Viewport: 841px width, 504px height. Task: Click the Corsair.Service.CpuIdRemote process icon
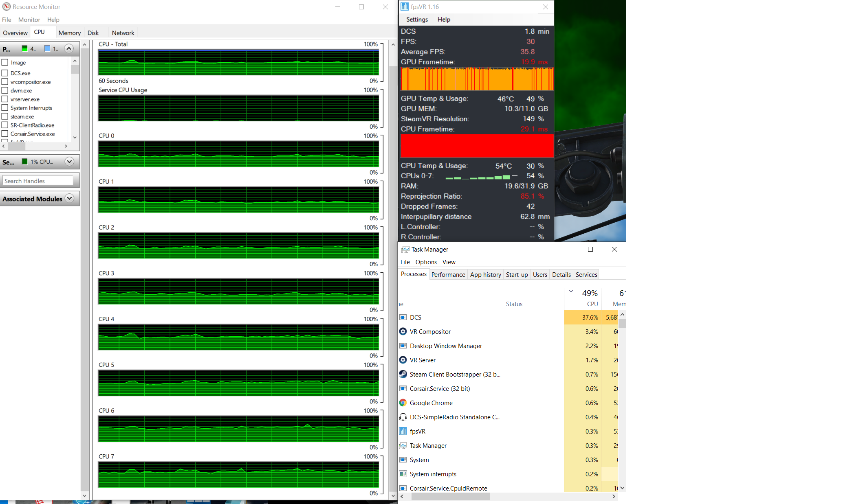click(403, 488)
